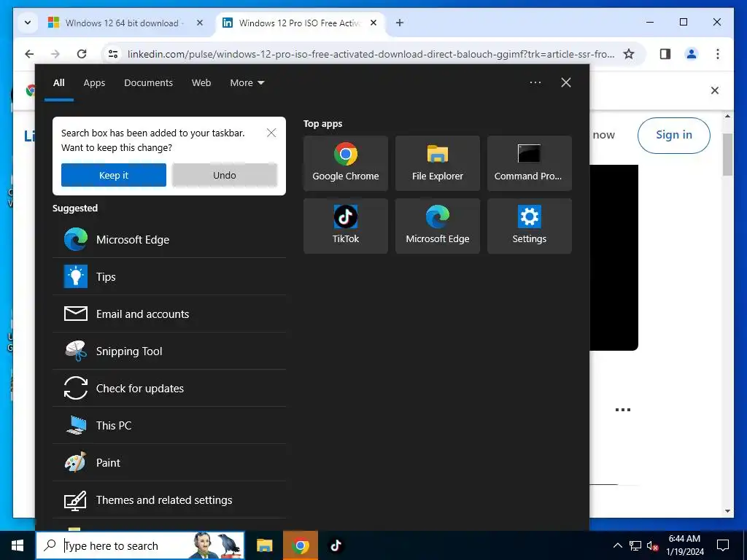Open Chrome side panel icon
The width and height of the screenshot is (747, 560).
[x=665, y=54]
